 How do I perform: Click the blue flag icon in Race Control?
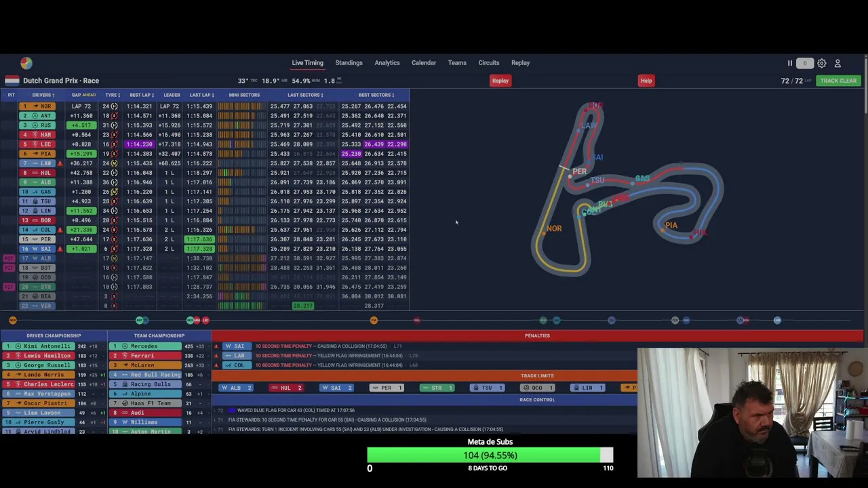tap(232, 410)
